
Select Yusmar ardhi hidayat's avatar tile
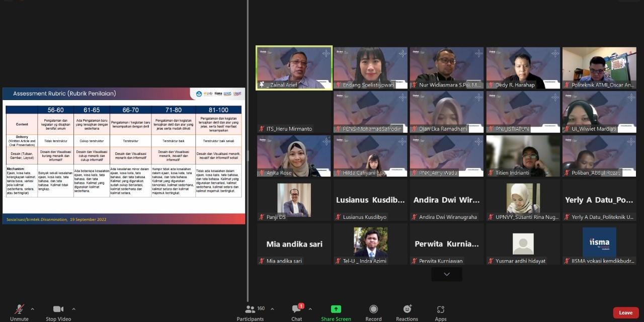[523, 244]
